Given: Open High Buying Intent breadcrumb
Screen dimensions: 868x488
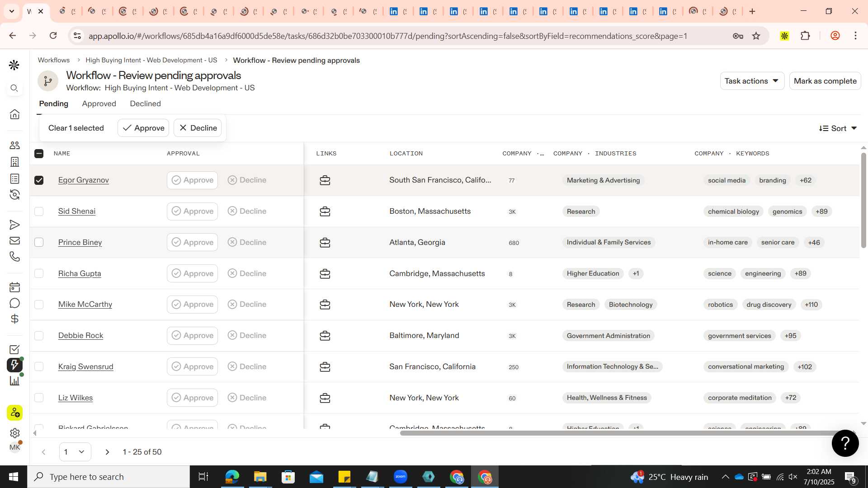Looking at the screenshot, I should [151, 60].
